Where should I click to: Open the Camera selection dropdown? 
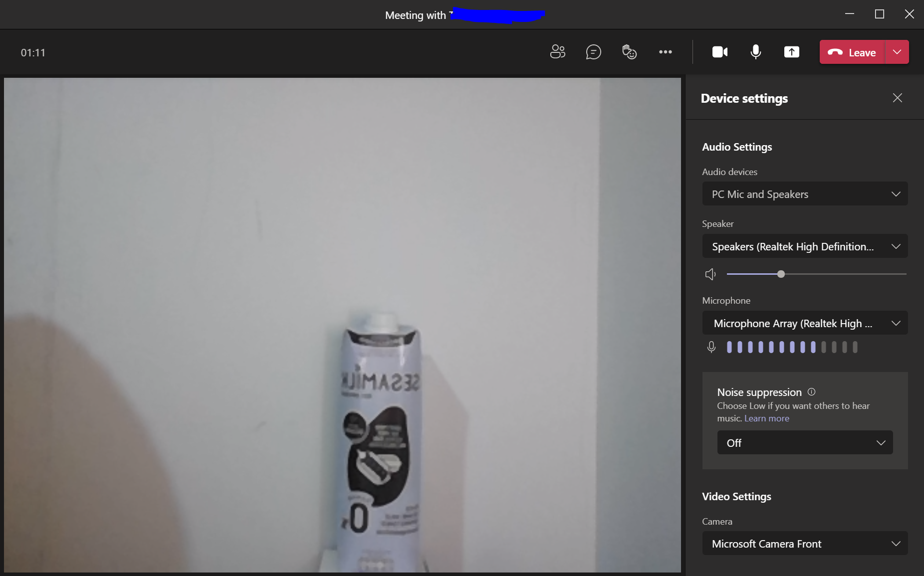pyautogui.click(x=805, y=544)
